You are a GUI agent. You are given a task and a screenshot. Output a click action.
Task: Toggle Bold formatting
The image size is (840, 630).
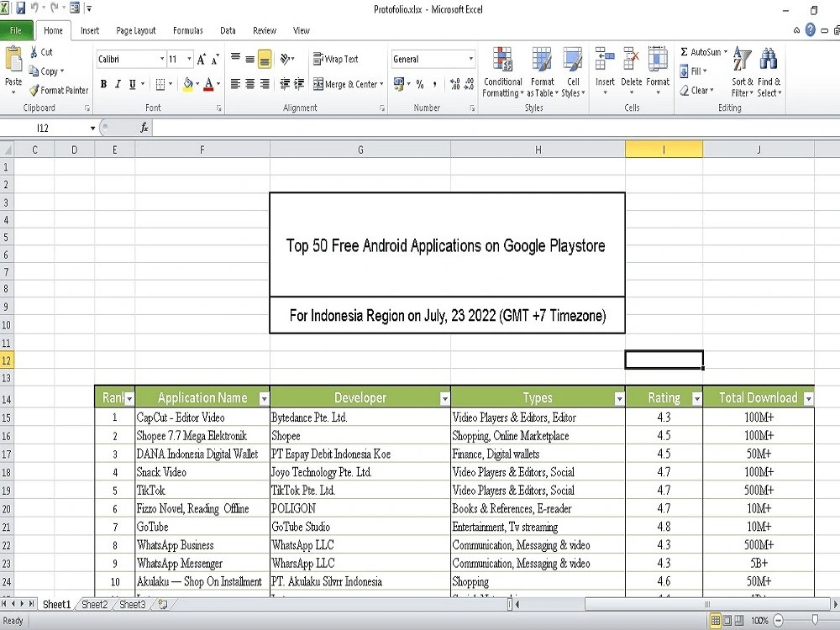coord(103,84)
